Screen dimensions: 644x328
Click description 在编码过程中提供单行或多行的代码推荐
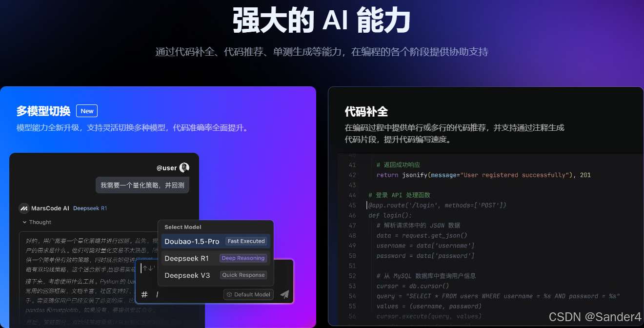(454, 133)
